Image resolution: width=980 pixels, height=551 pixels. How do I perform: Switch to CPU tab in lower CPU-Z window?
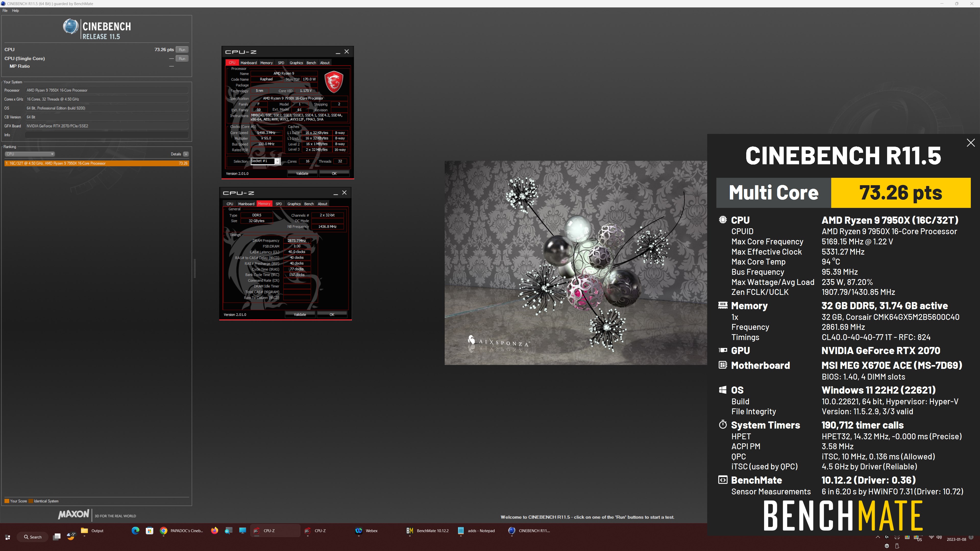230,204
